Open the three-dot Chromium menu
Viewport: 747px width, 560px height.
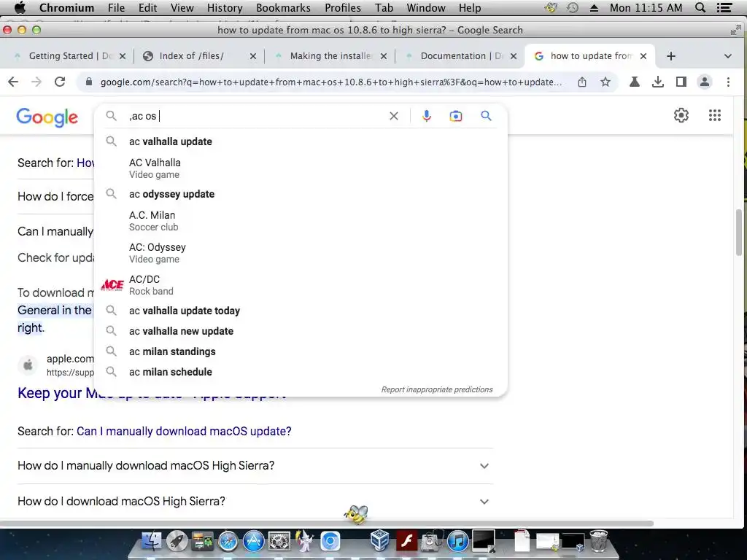click(x=728, y=82)
